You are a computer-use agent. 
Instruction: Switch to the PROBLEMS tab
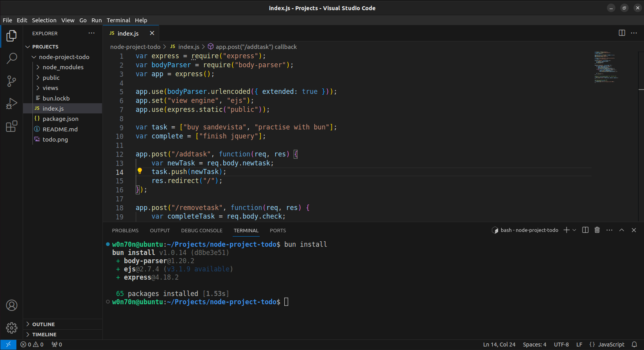(125, 231)
